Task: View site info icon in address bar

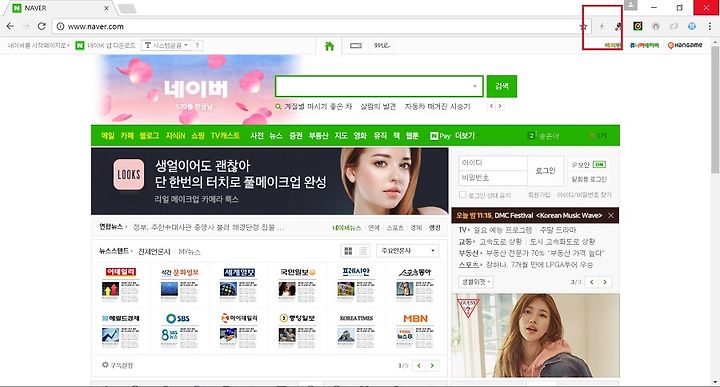Action: tap(60, 27)
